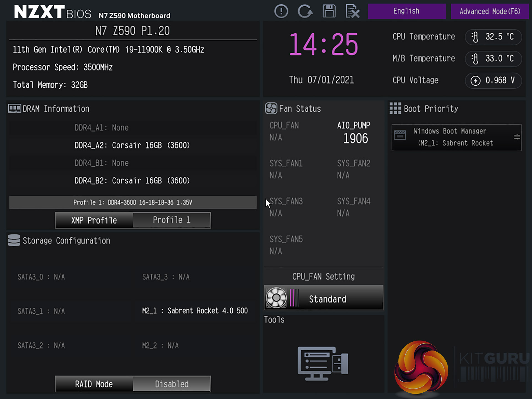
Task: Click the floppy disk save icon
Action: [x=329, y=12]
